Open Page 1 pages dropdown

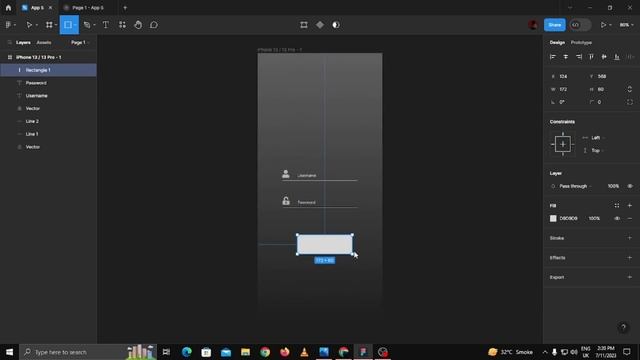(x=80, y=42)
